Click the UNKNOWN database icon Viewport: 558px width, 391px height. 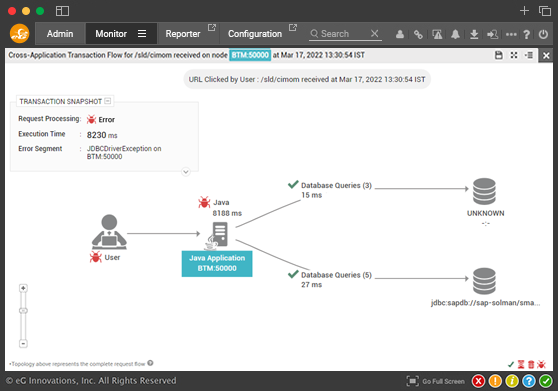(484, 191)
